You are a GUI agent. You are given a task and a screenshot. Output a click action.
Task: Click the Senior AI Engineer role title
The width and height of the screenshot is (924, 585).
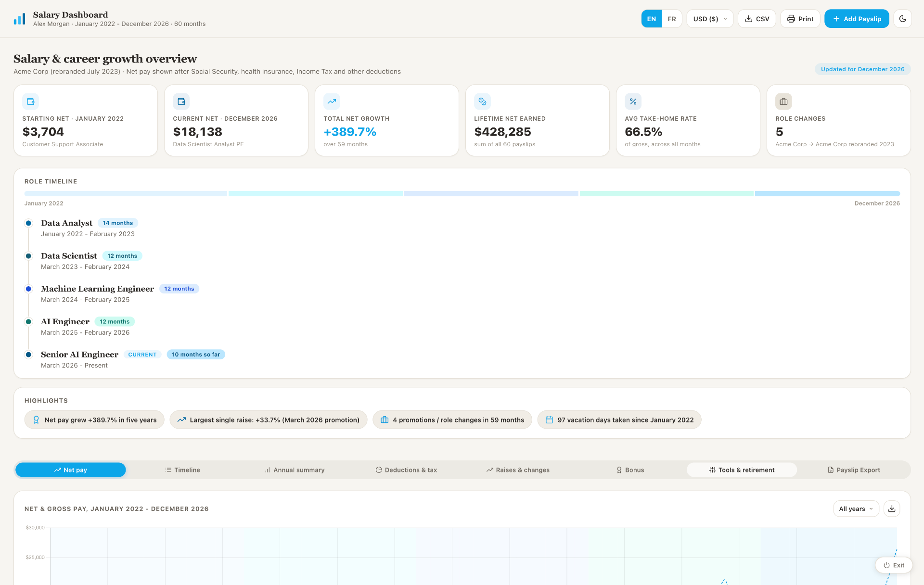tap(79, 355)
